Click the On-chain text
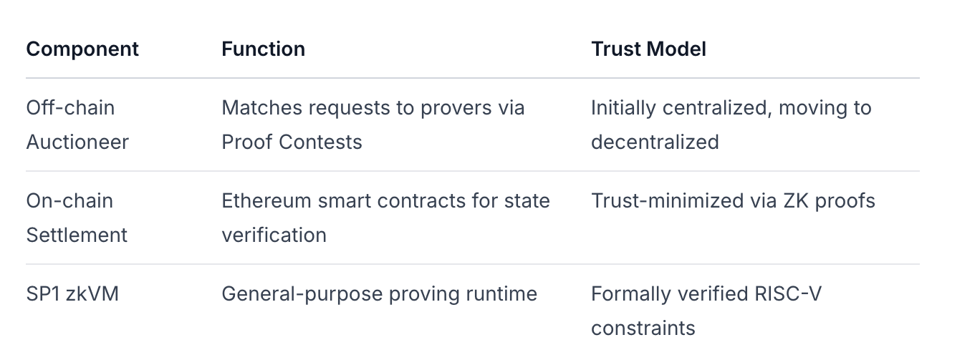980x355 pixels. [69, 200]
